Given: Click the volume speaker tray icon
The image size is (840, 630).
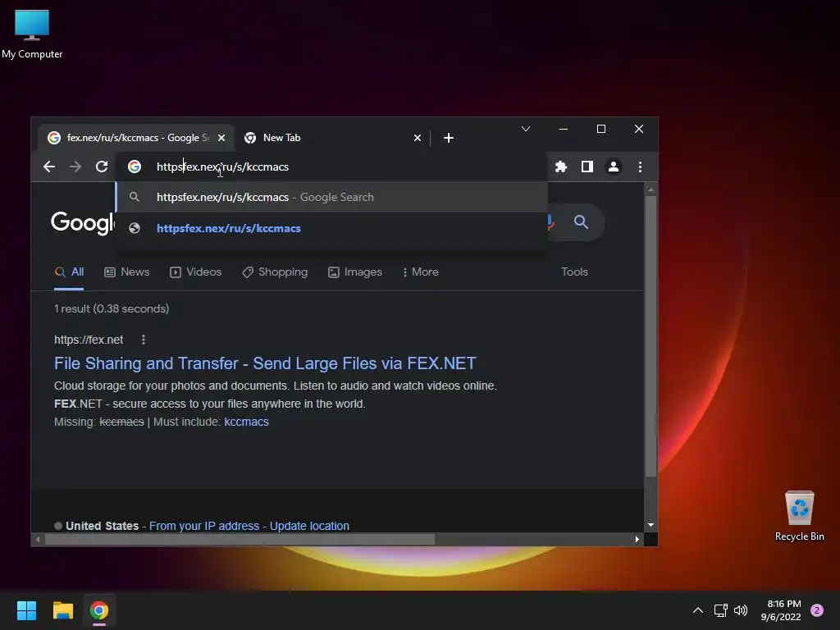Looking at the screenshot, I should (x=741, y=610).
